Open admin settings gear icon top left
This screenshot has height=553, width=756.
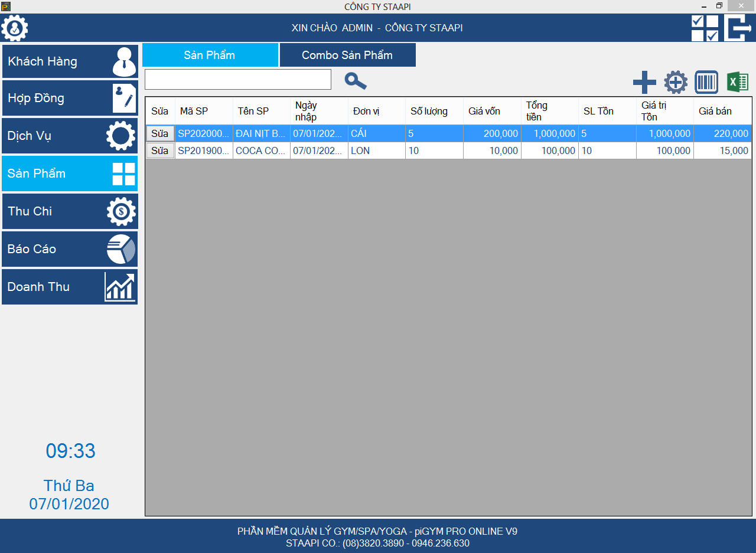(x=15, y=28)
